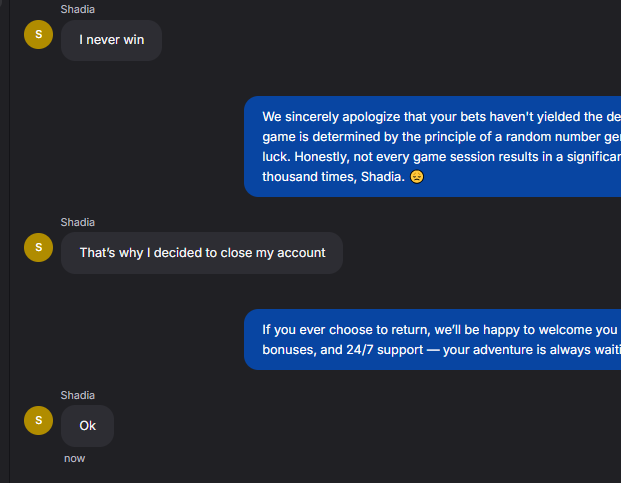Screen dimensions: 621x483
Task: Click Shadia's avatar beside "I never win"
Action: (x=38, y=35)
